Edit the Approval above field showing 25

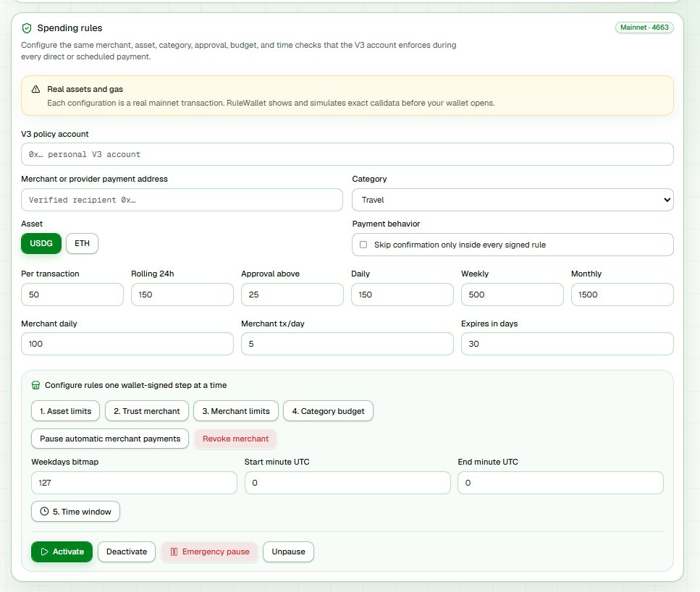point(292,295)
